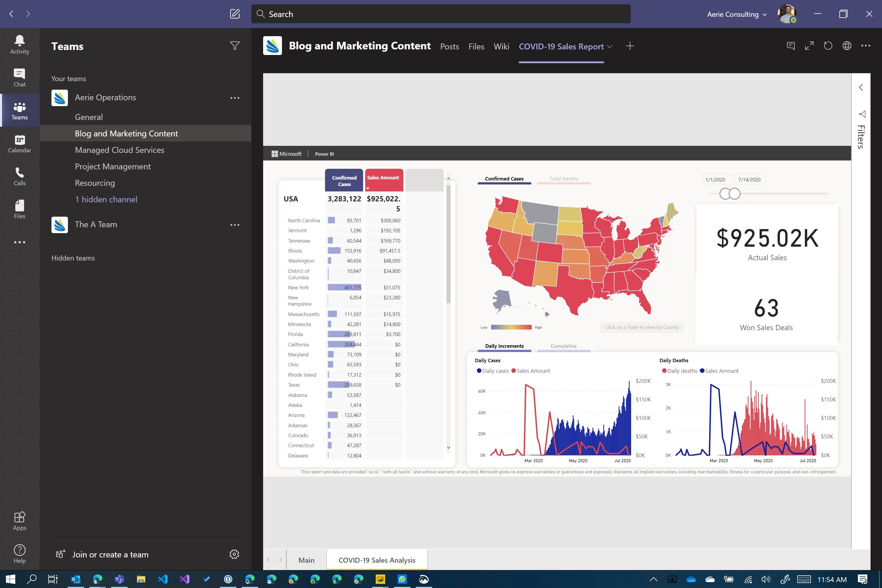Expand Hidden teams section
This screenshot has width=882, height=588.
pos(73,258)
